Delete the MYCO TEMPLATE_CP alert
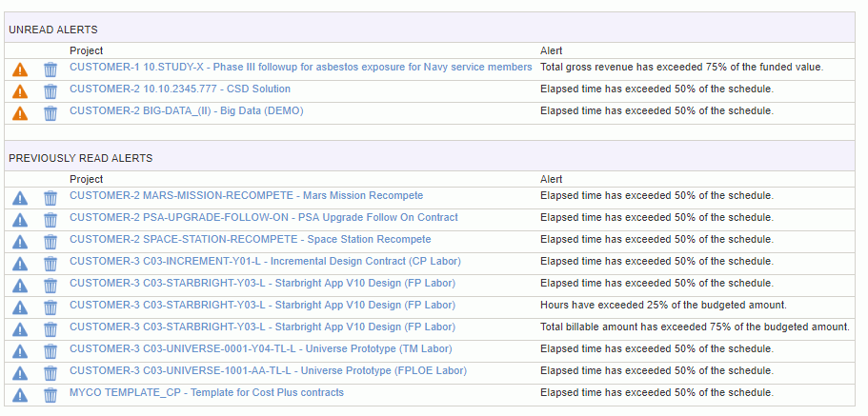Viewport: 868px width, 416px height. (x=50, y=395)
